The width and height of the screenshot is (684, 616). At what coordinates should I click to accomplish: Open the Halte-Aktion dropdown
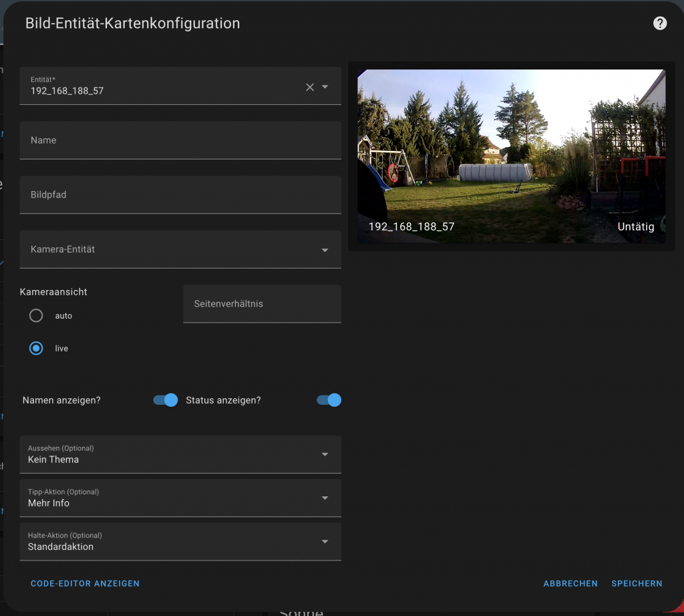[180, 541]
